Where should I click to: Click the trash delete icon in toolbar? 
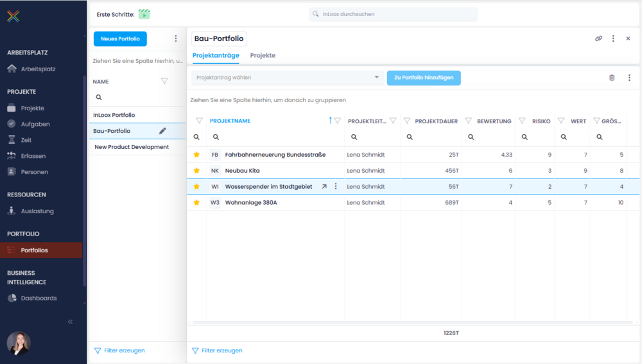coord(612,78)
